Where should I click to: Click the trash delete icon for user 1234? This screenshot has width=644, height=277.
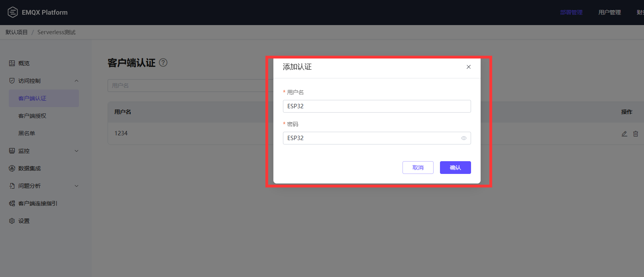[636, 134]
